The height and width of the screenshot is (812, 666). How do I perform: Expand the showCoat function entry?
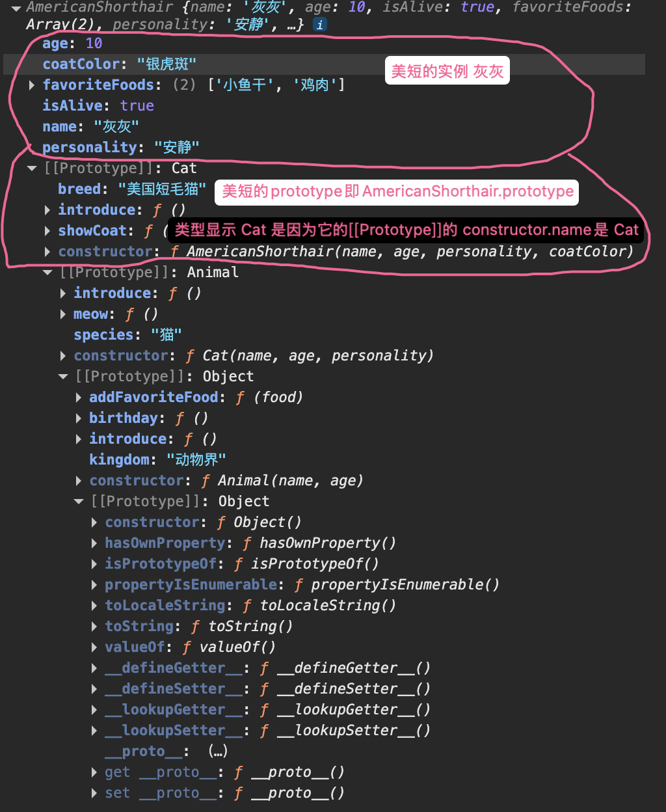pos(47,231)
